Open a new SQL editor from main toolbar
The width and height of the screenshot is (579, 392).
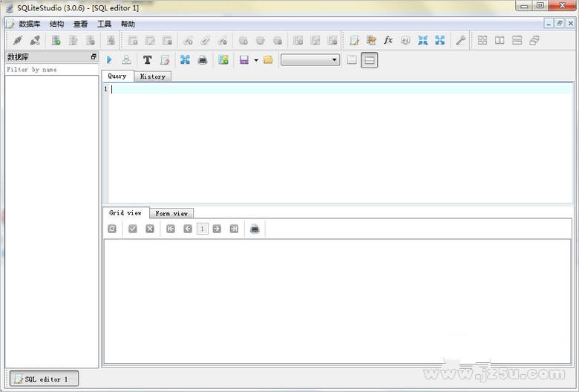coord(354,40)
